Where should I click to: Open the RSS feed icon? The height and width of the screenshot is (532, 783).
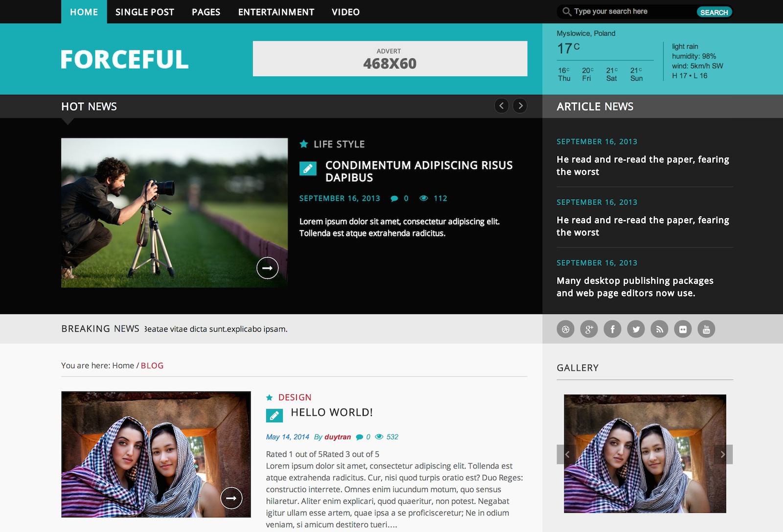pyautogui.click(x=659, y=329)
